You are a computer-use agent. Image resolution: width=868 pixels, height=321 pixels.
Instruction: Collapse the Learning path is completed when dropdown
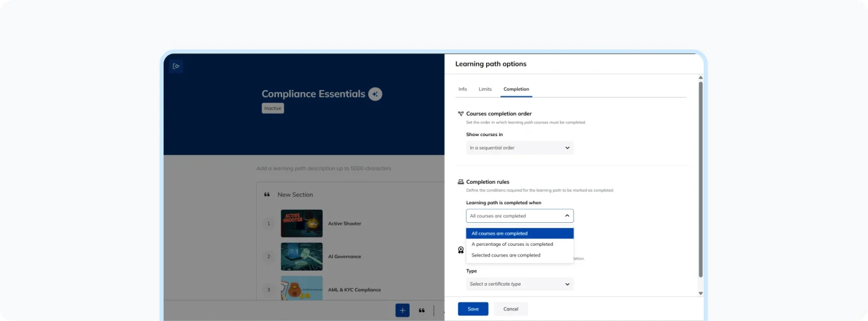coord(520,216)
